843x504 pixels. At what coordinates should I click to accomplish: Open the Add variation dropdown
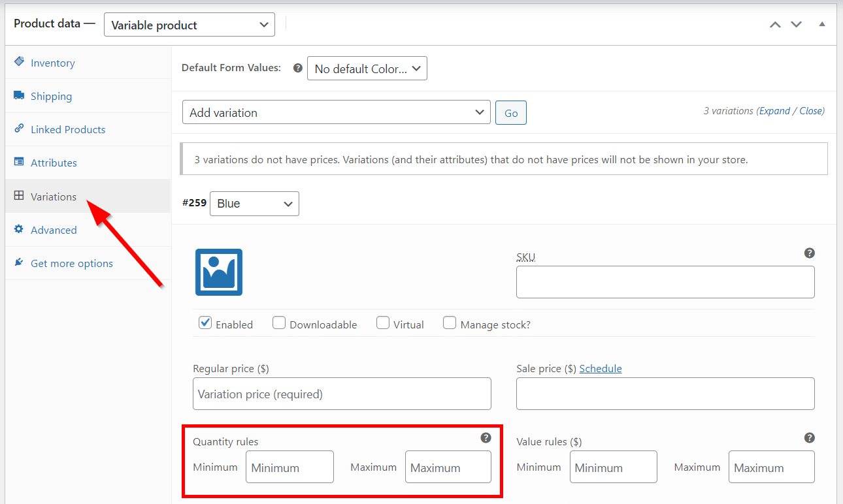(336, 112)
